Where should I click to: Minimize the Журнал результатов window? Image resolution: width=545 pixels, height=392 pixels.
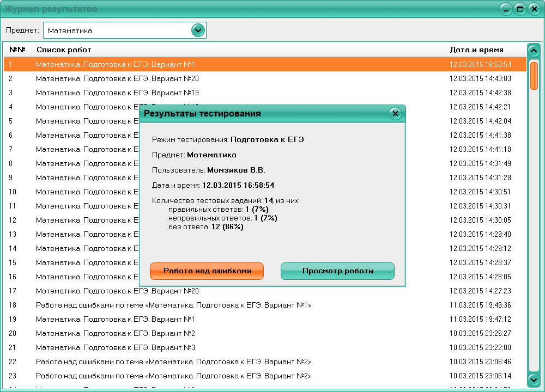[x=506, y=9]
